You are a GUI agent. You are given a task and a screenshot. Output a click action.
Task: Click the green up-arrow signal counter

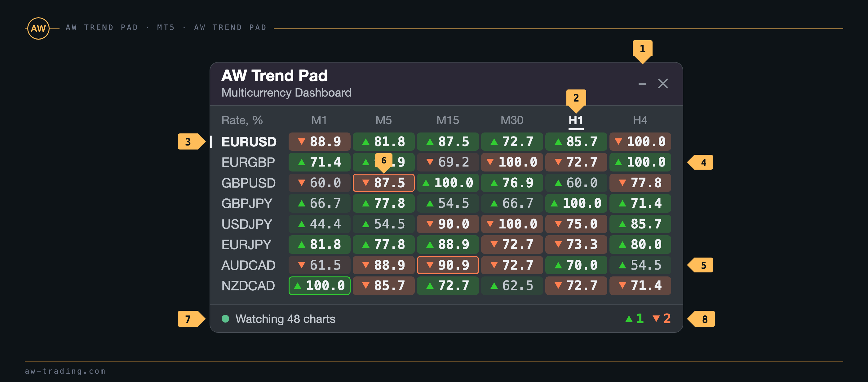tap(635, 319)
